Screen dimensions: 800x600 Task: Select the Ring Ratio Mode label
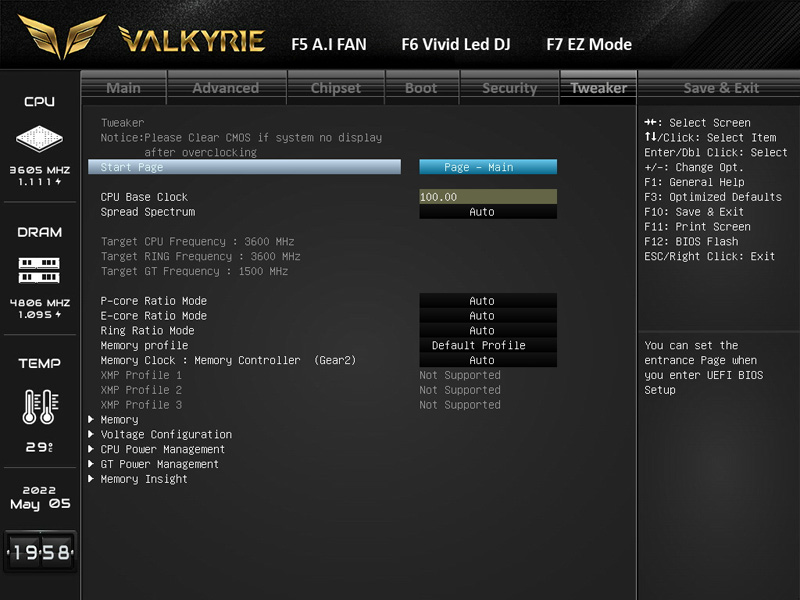coord(147,330)
